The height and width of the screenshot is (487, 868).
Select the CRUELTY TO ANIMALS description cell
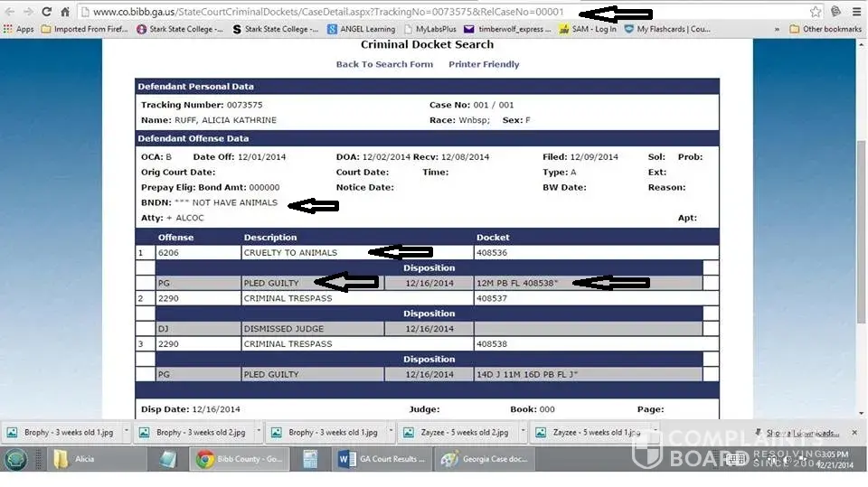(x=357, y=252)
